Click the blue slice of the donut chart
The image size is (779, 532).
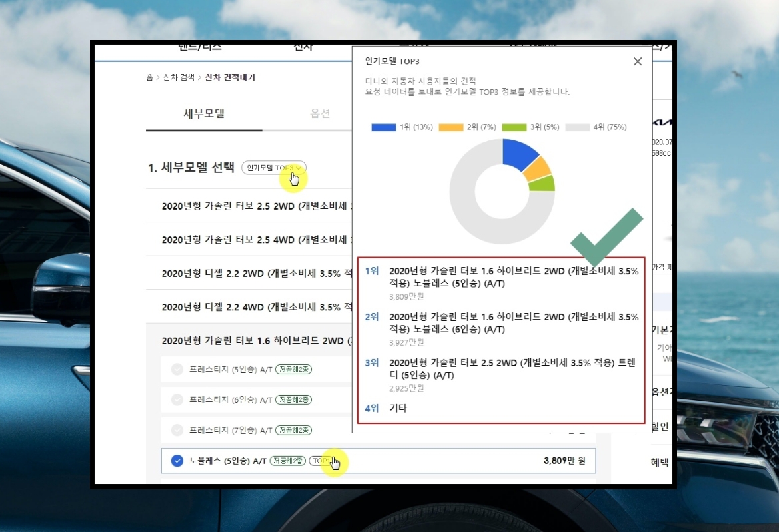(517, 154)
